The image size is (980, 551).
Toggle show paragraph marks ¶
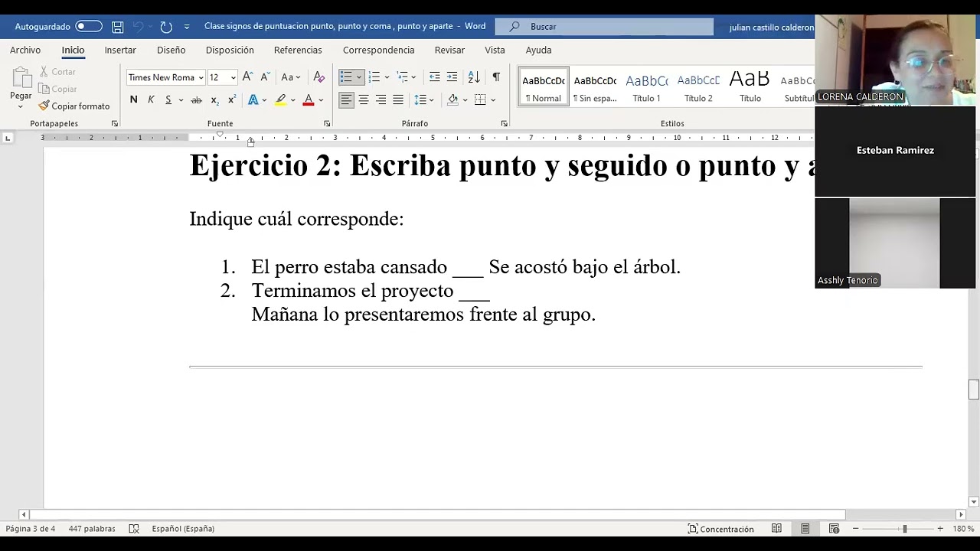pos(496,77)
